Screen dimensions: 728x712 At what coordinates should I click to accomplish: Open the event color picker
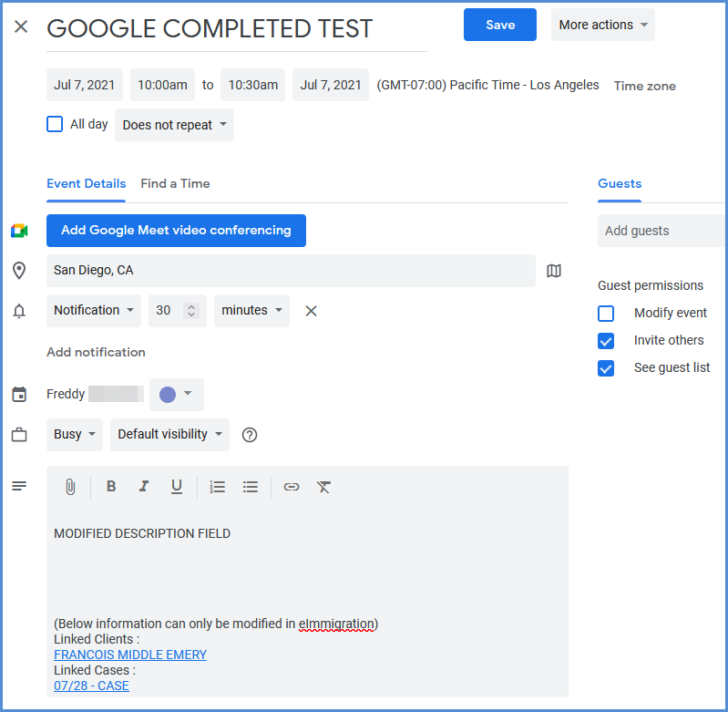click(x=177, y=395)
